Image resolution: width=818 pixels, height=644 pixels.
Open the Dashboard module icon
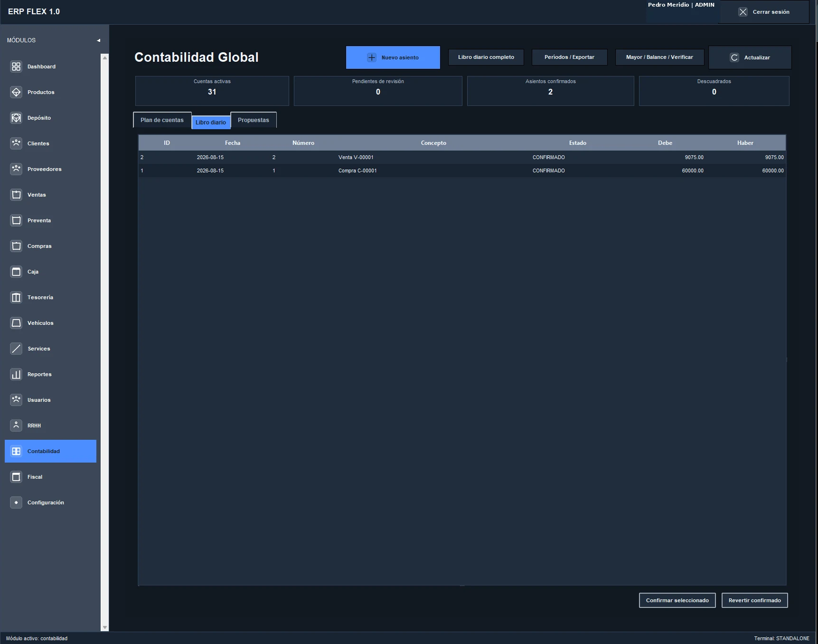click(16, 66)
